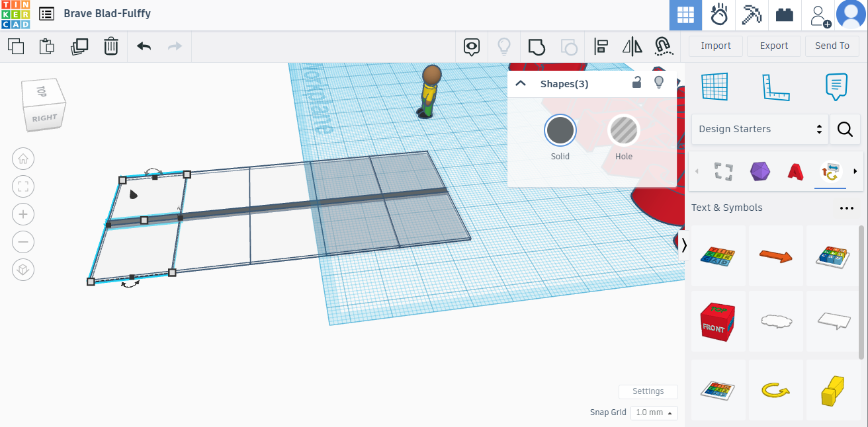Click the Send To button
Image resolution: width=868 pixels, height=427 pixels.
click(832, 46)
